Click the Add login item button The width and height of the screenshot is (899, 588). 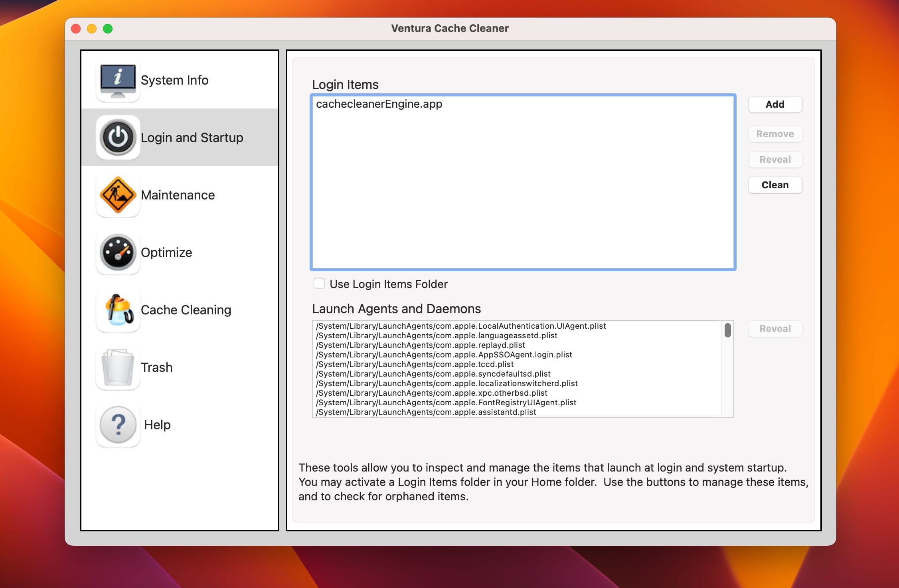point(775,105)
